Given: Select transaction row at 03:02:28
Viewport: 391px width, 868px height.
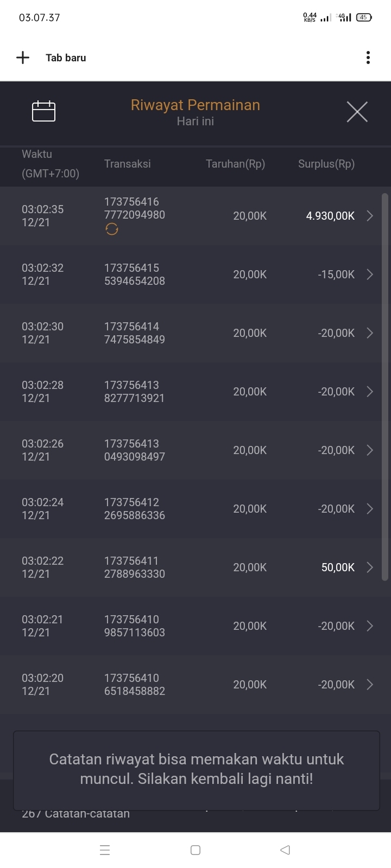Looking at the screenshot, I should [190, 392].
